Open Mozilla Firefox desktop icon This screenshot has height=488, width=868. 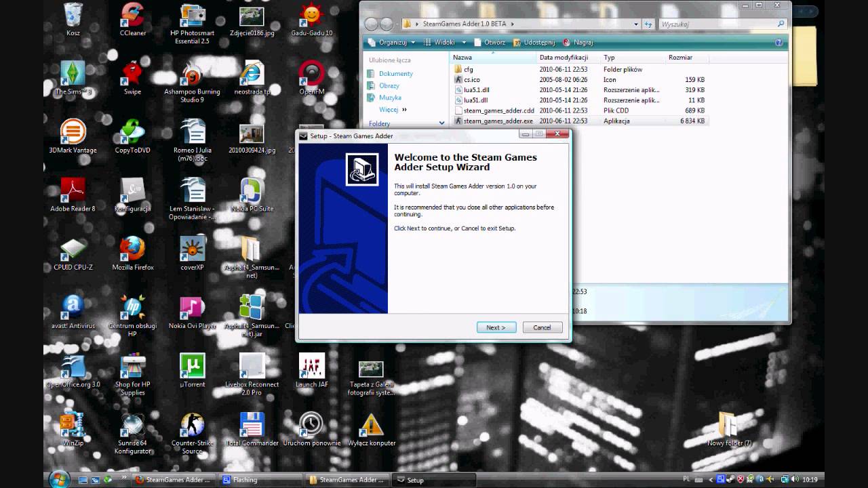click(132, 253)
